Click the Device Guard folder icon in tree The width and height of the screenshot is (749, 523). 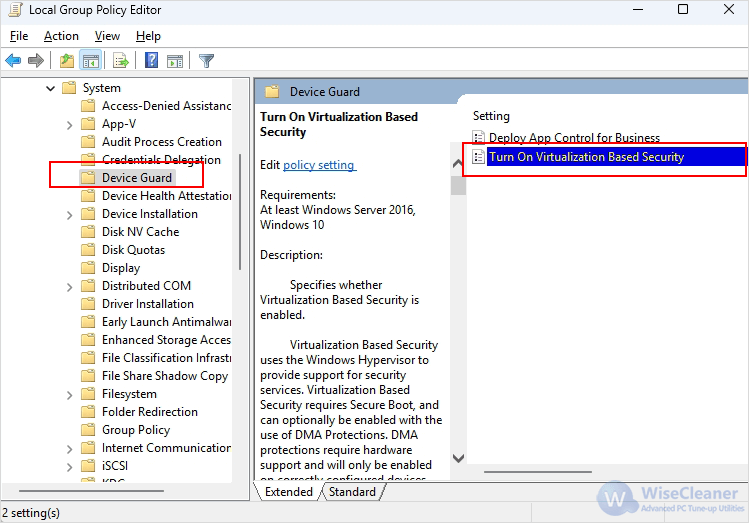coord(88,178)
